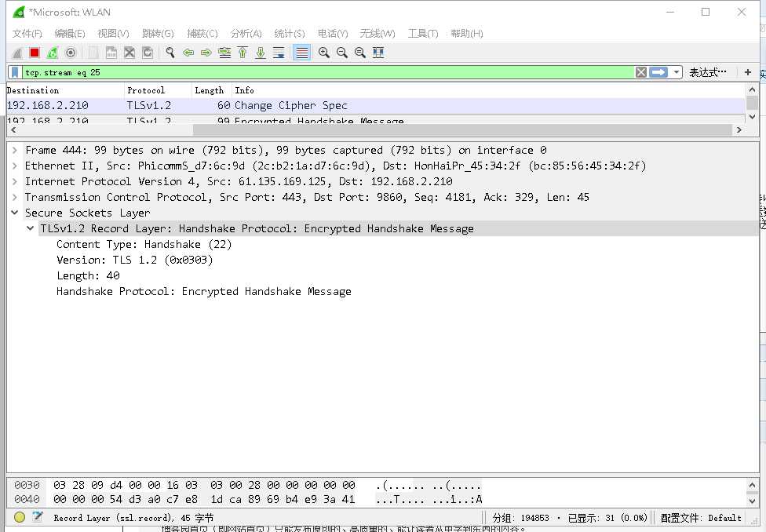Collapse the Secure Sockets Layer node

click(15, 213)
